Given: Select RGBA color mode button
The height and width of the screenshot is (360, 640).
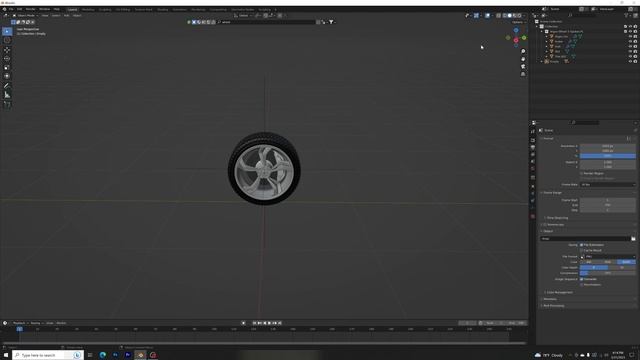Looking at the screenshot, I should click(x=626, y=262).
